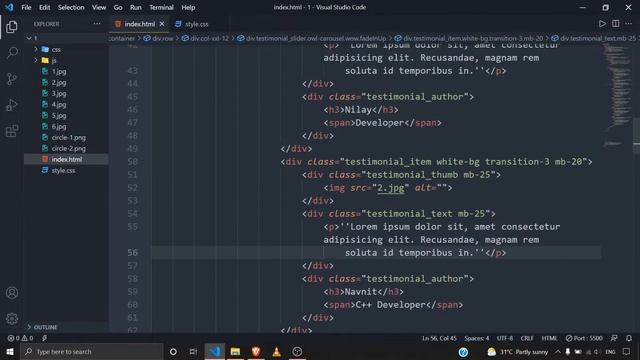
Task: Show hidden system tray icons
Action: [x=558, y=351]
